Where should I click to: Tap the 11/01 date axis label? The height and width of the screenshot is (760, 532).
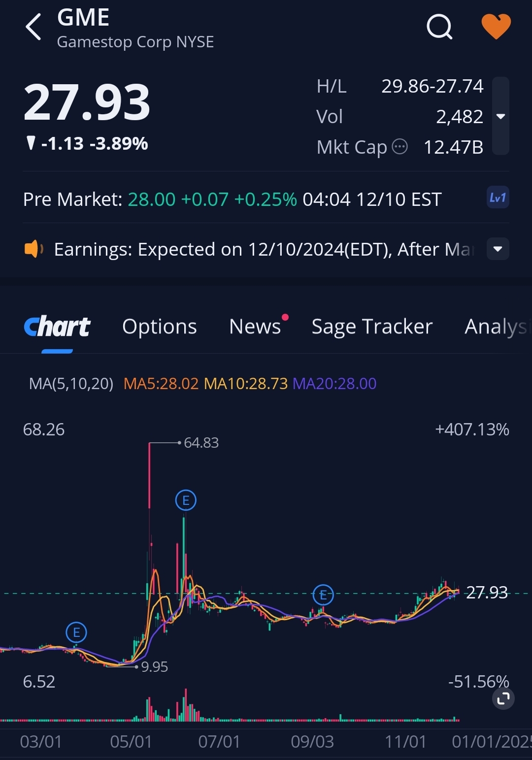coord(405,741)
